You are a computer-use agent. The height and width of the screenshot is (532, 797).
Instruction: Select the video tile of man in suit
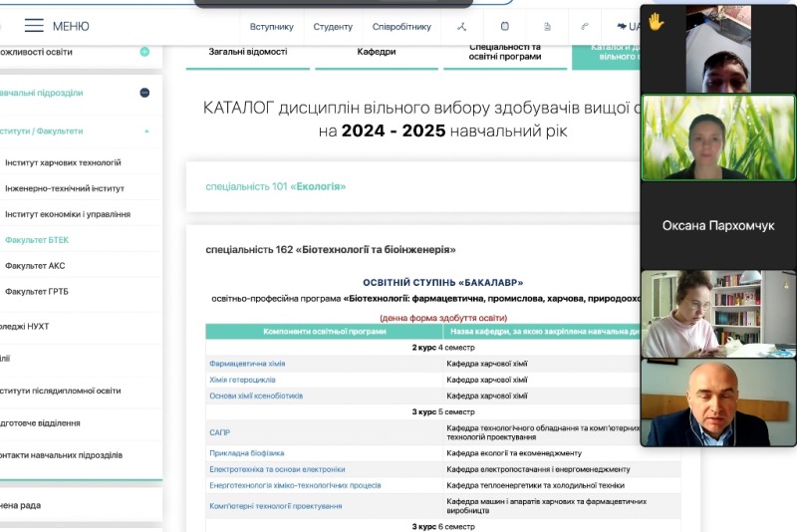(717, 402)
